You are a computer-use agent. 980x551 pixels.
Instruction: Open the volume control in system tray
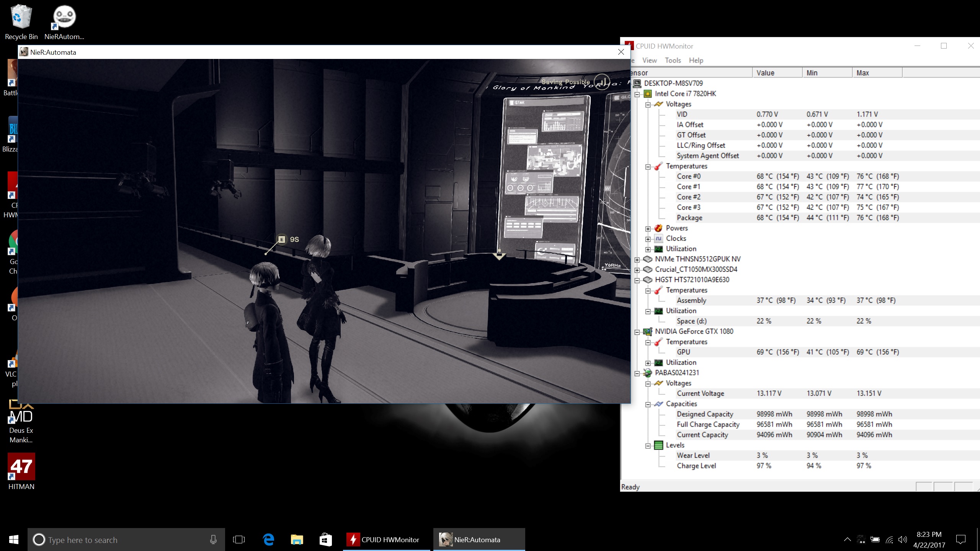pos(903,540)
